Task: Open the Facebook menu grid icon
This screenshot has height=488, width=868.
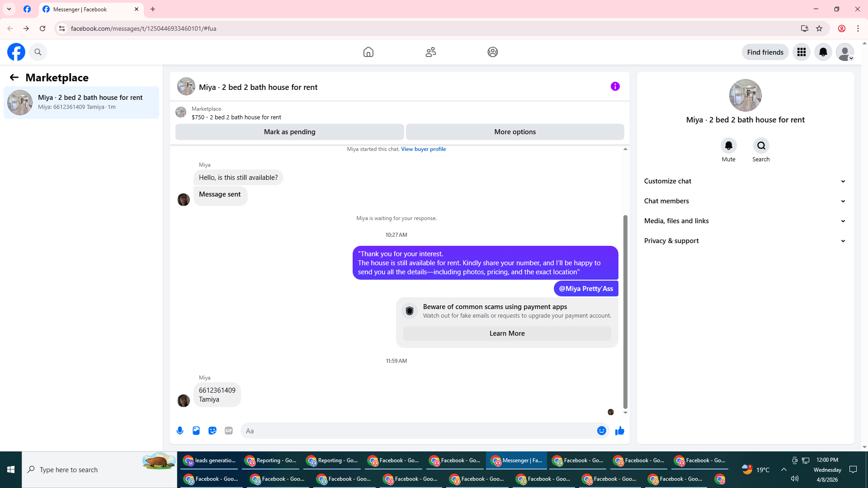Action: click(801, 52)
